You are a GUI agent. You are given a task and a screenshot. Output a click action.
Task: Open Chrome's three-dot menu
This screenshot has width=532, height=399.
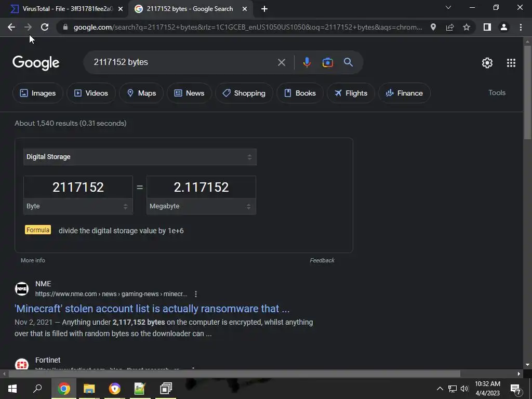[521, 27]
